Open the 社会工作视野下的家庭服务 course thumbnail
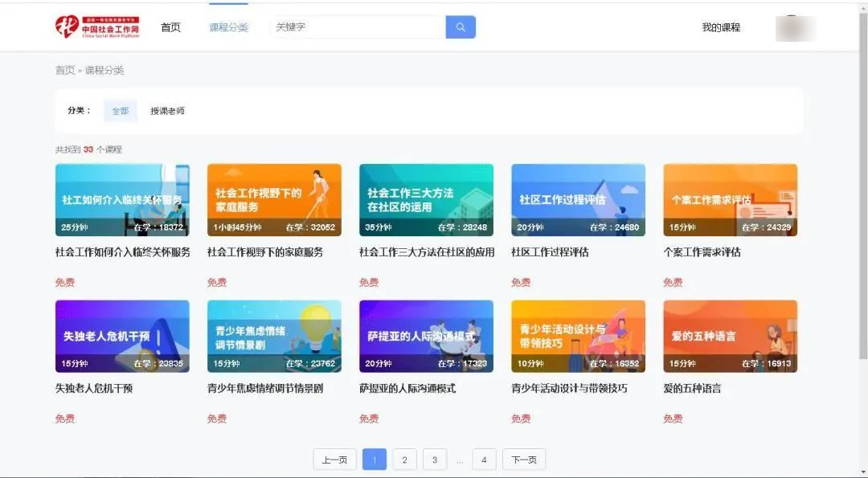Screen dimensions: 868x478 274,200
